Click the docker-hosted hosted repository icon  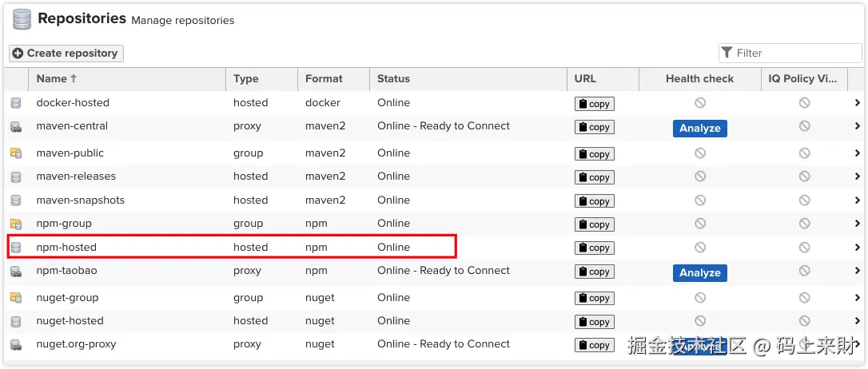(16, 103)
